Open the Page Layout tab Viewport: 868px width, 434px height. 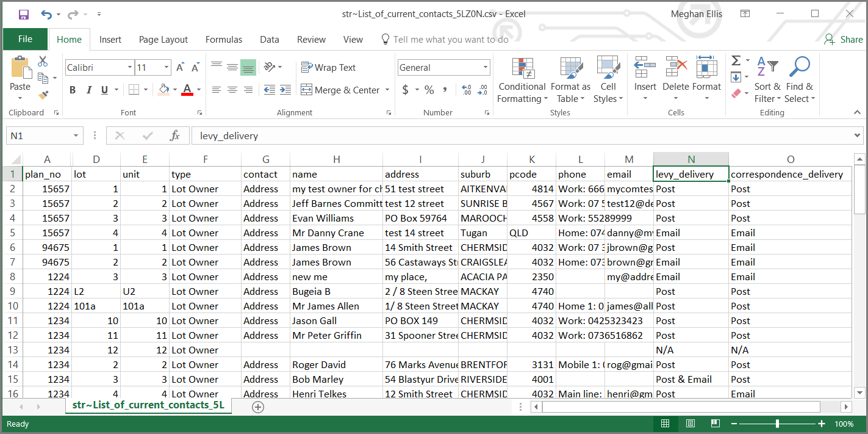(x=163, y=40)
